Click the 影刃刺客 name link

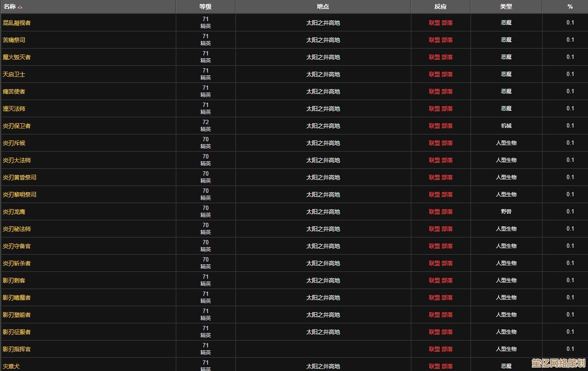coord(14,280)
